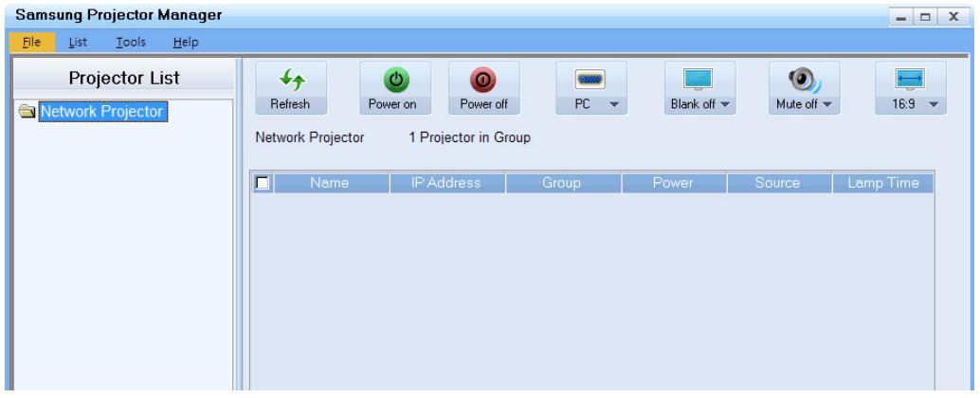Click the '1 Projector in Group' text
Image resolution: width=980 pixels, height=398 pixels.
pos(469,137)
